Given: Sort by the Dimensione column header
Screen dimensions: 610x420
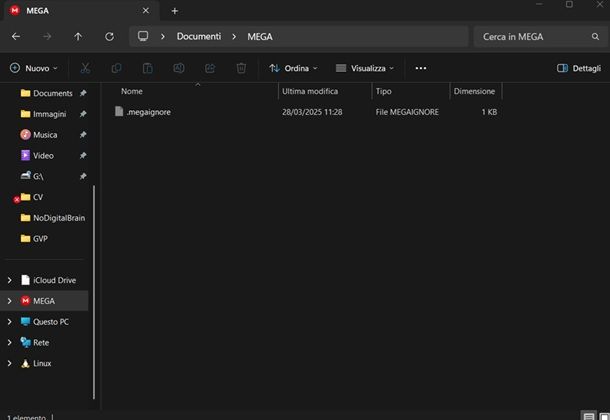Looking at the screenshot, I should pos(476,91).
